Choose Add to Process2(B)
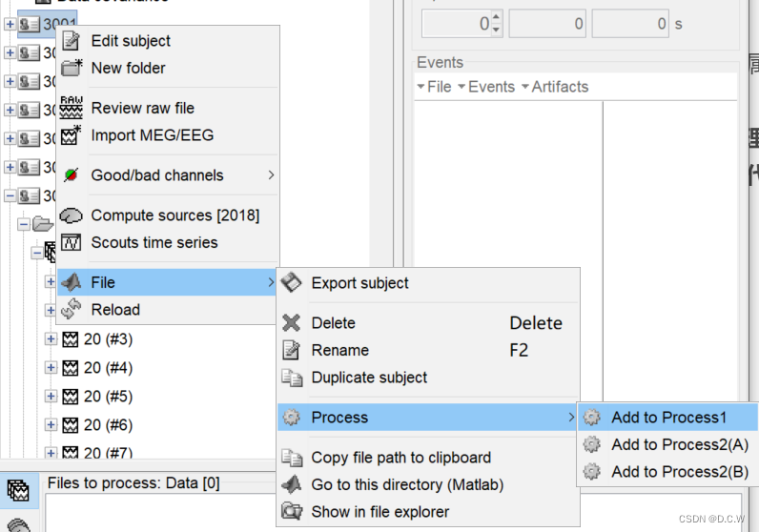 point(667,472)
